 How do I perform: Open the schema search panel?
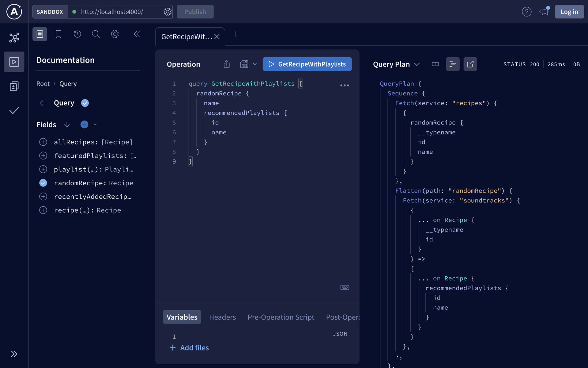click(x=96, y=34)
